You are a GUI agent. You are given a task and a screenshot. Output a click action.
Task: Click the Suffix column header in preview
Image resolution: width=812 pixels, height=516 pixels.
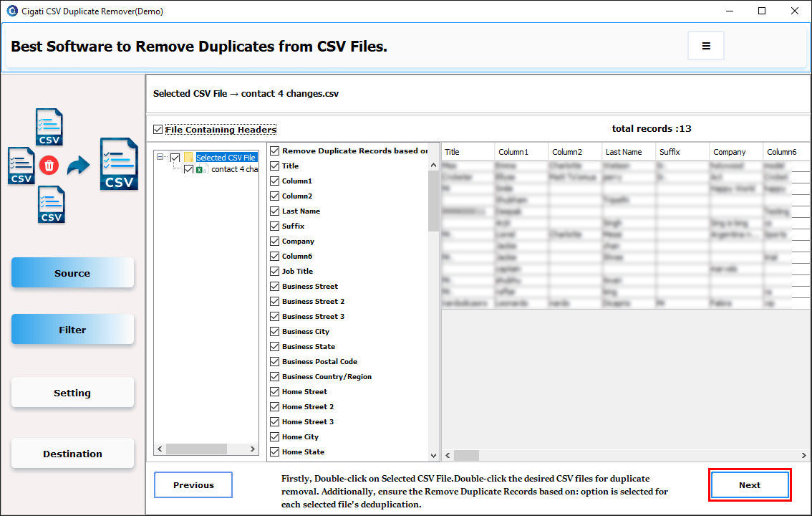[682, 152]
